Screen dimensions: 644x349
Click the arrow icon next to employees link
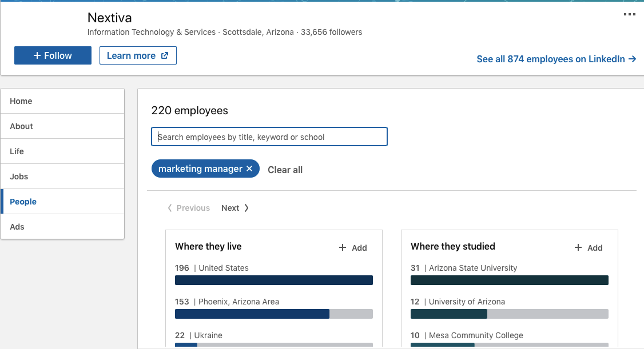click(632, 59)
